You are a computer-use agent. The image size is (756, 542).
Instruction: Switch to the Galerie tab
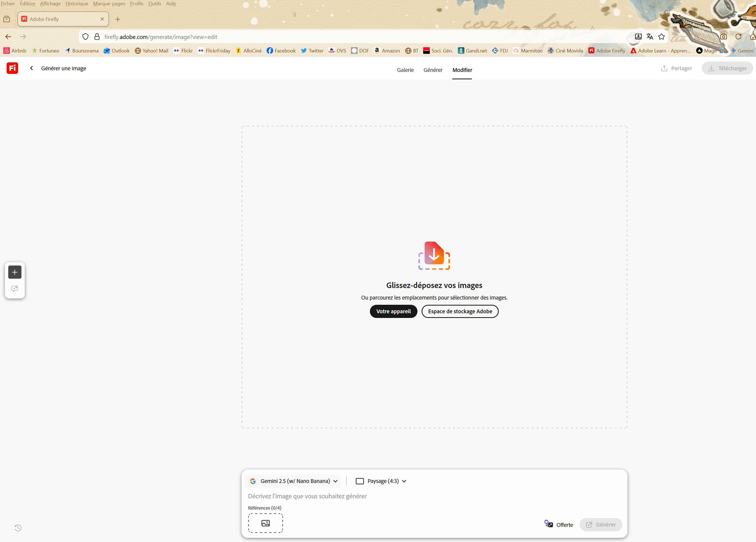(405, 70)
